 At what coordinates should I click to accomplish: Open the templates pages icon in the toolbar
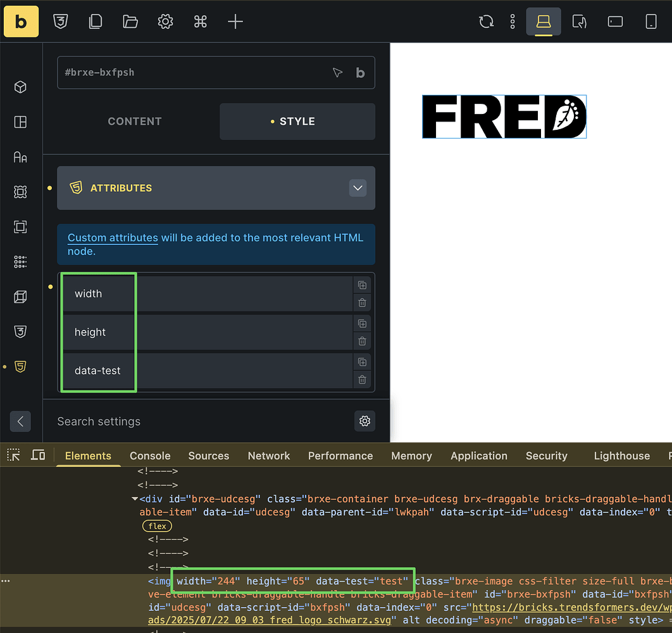pos(95,21)
